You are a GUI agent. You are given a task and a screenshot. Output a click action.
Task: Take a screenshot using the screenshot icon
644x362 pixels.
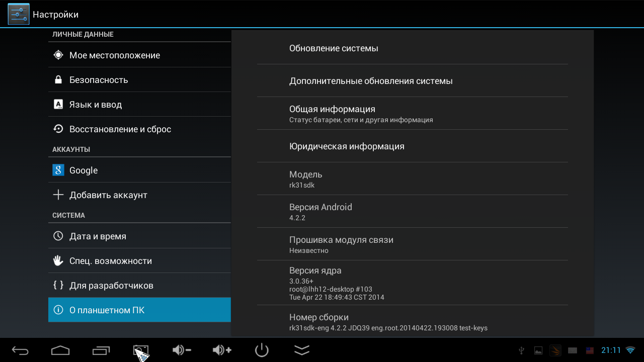coord(140,348)
